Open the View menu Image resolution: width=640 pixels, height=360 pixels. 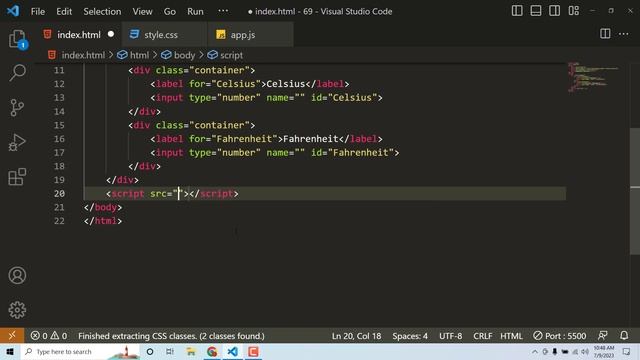tap(142, 11)
